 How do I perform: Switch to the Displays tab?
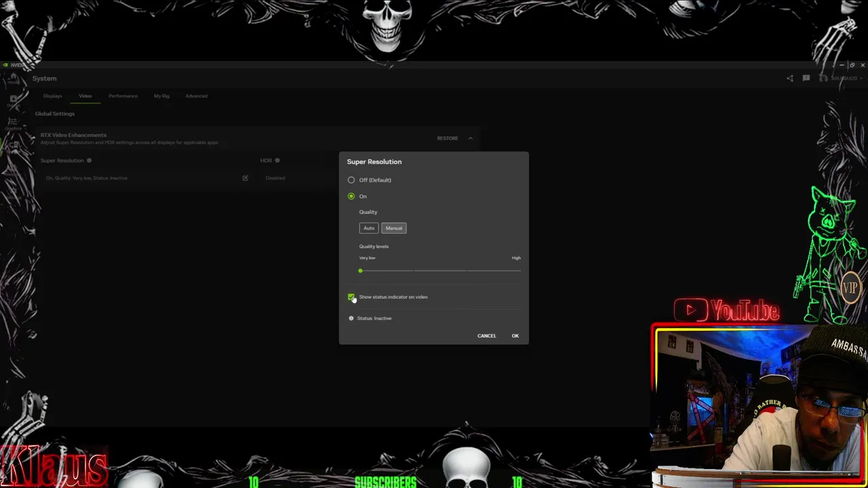(x=52, y=96)
